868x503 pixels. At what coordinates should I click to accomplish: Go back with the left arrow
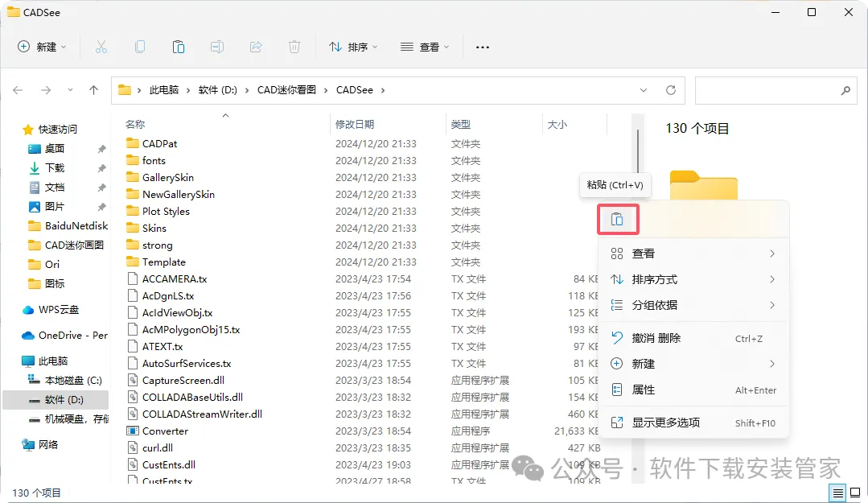click(18, 90)
